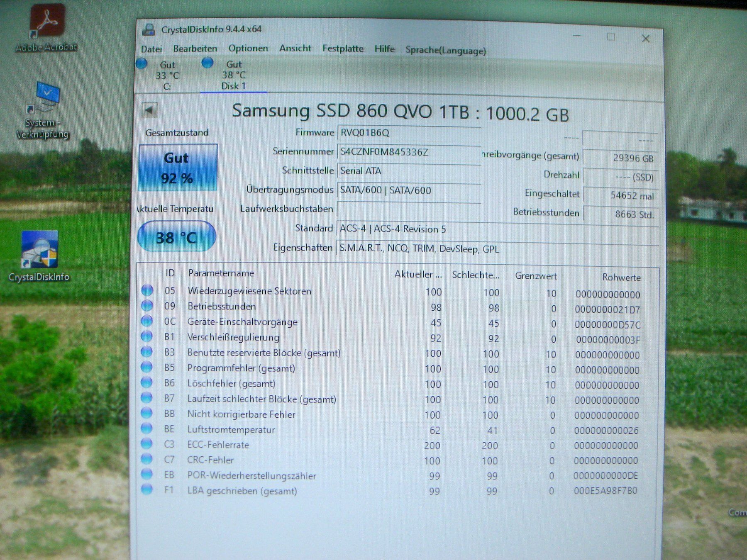This screenshot has height=560, width=747.
Task: Select the status dot for drive C:
Action: tap(142, 63)
